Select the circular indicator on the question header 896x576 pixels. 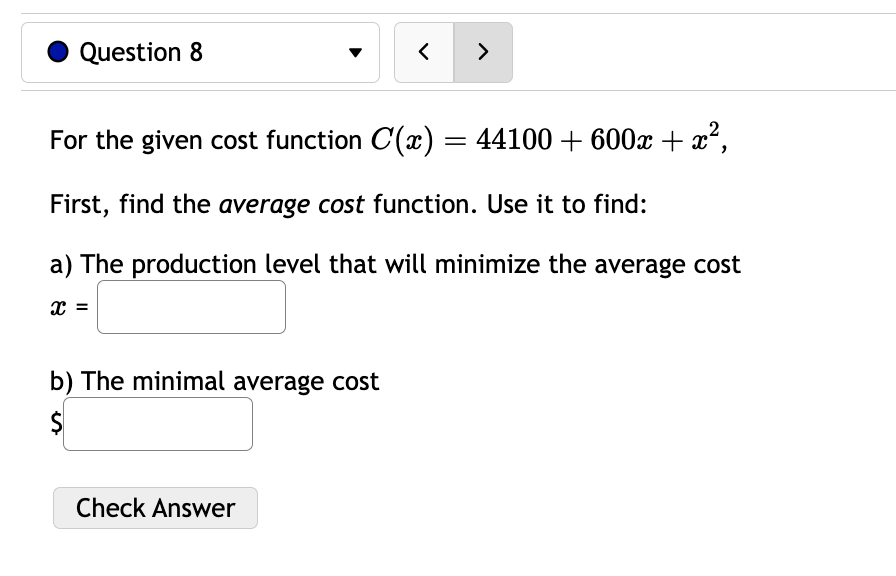tap(58, 52)
